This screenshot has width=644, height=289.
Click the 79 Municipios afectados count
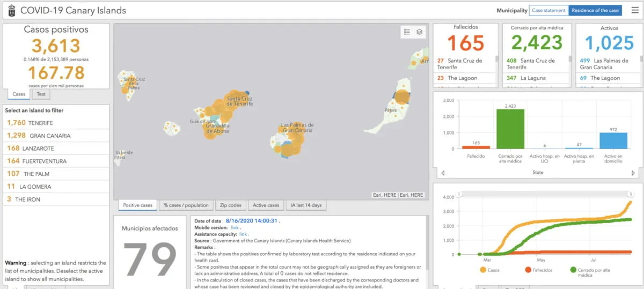coord(150,259)
